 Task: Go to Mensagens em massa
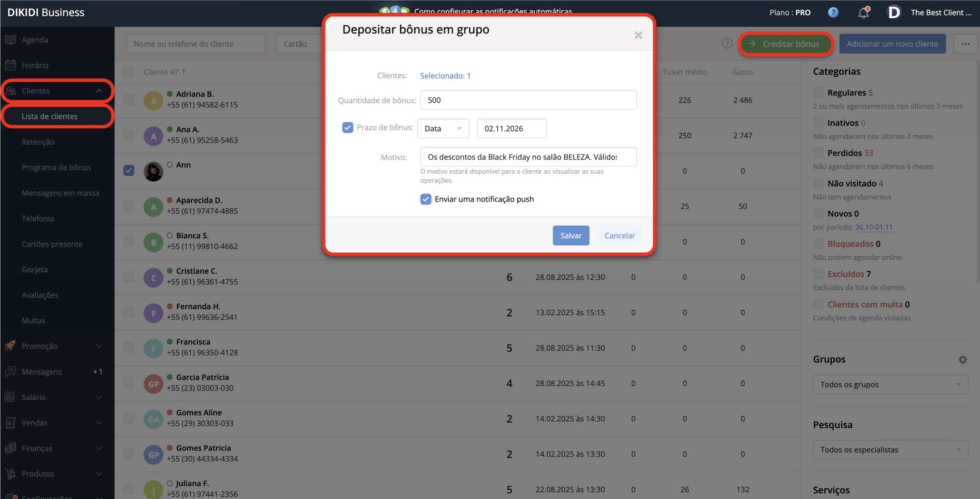coord(60,193)
